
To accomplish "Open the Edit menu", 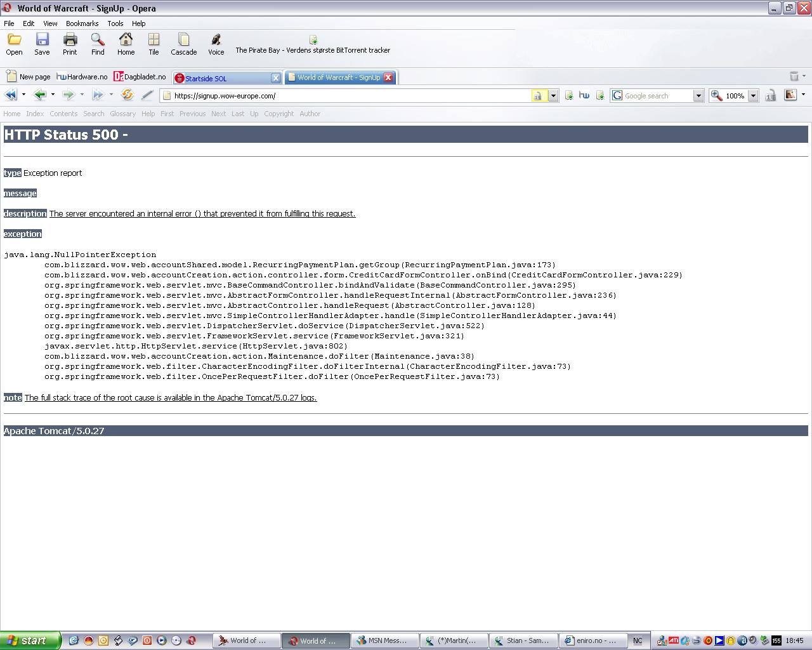I will pyautogui.click(x=29, y=23).
